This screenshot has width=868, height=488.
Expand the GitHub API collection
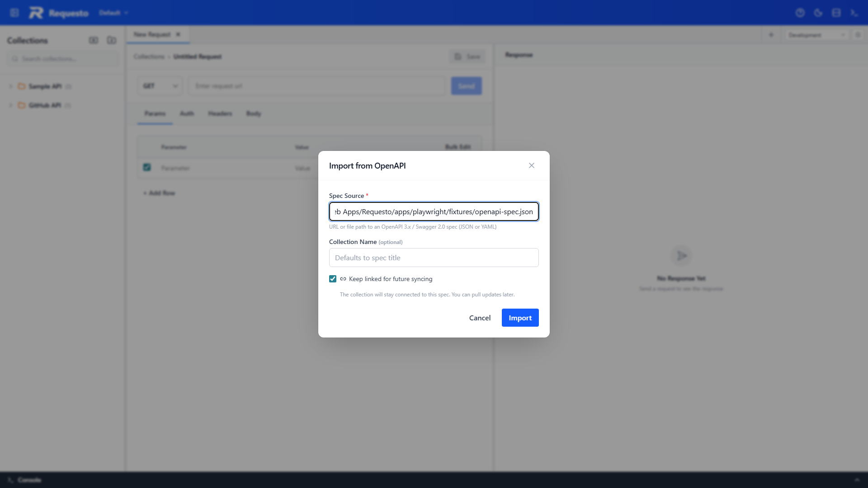coord(10,105)
